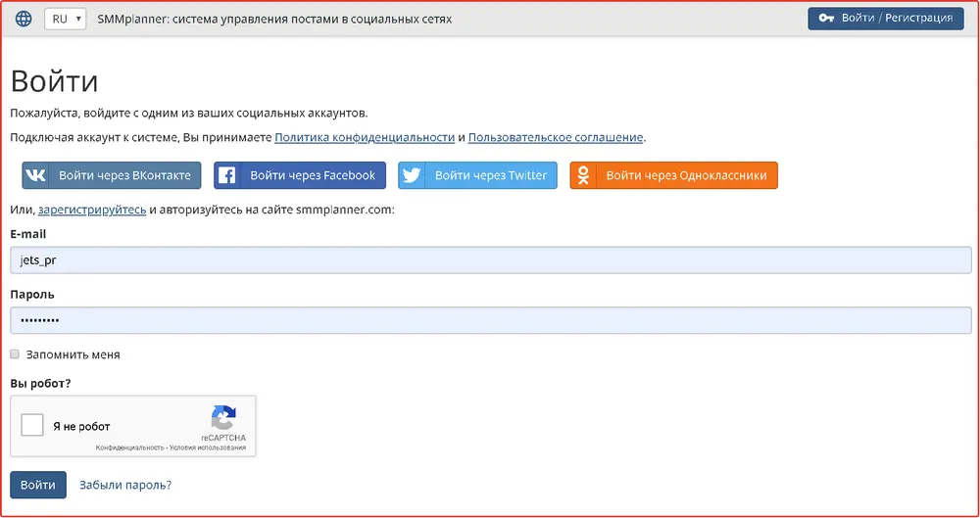Viewport: 980px width, 518px height.
Task: Click the Войти / Регистрация button
Action: click(886, 19)
